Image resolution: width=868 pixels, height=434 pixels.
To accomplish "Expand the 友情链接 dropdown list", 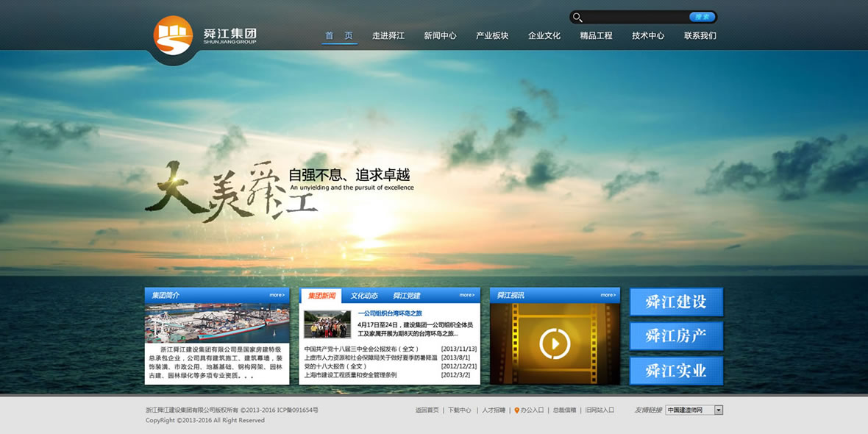I will [x=719, y=410].
